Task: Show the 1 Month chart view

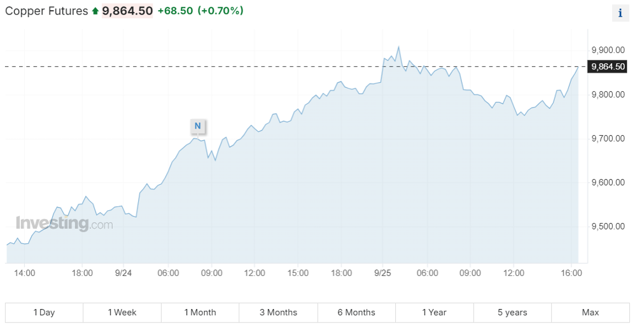Action: pyautogui.click(x=200, y=312)
